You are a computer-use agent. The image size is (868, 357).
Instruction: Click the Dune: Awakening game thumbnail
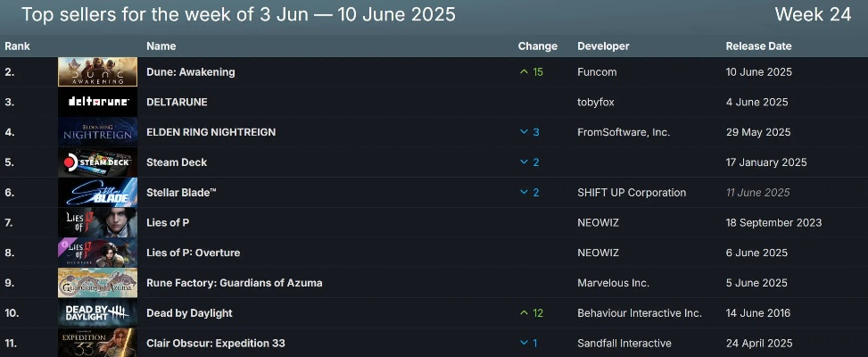pyautogui.click(x=97, y=72)
